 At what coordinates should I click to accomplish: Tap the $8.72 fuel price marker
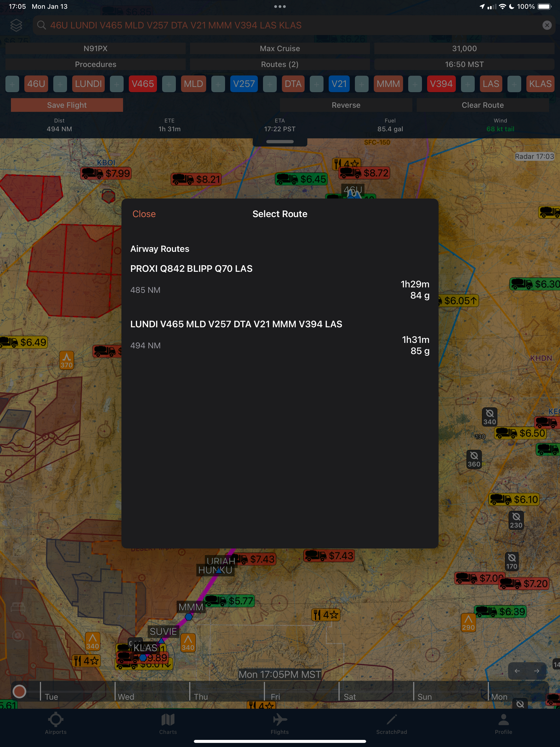coord(364,173)
